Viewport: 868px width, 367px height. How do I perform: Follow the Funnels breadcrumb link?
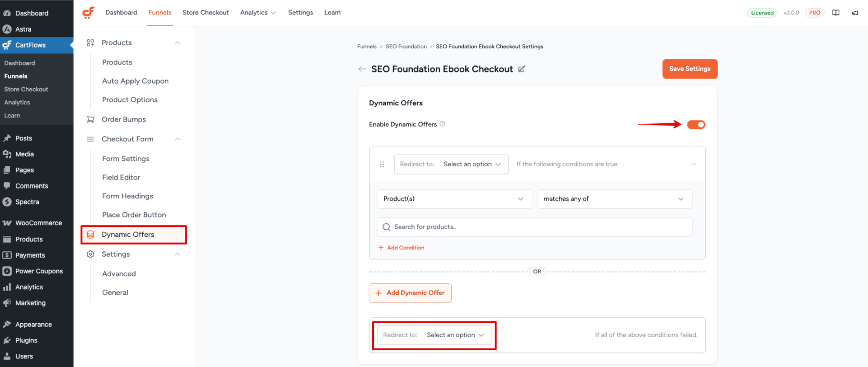[x=367, y=47]
